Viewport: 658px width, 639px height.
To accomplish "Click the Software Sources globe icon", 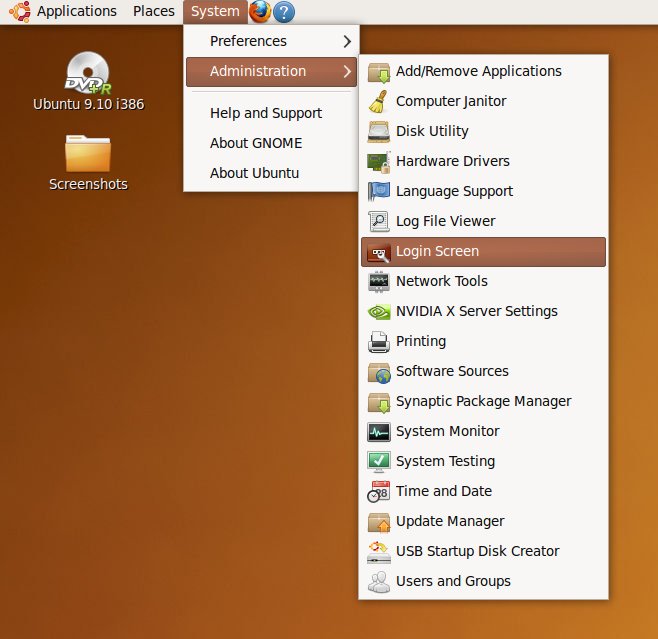I will tap(379, 372).
